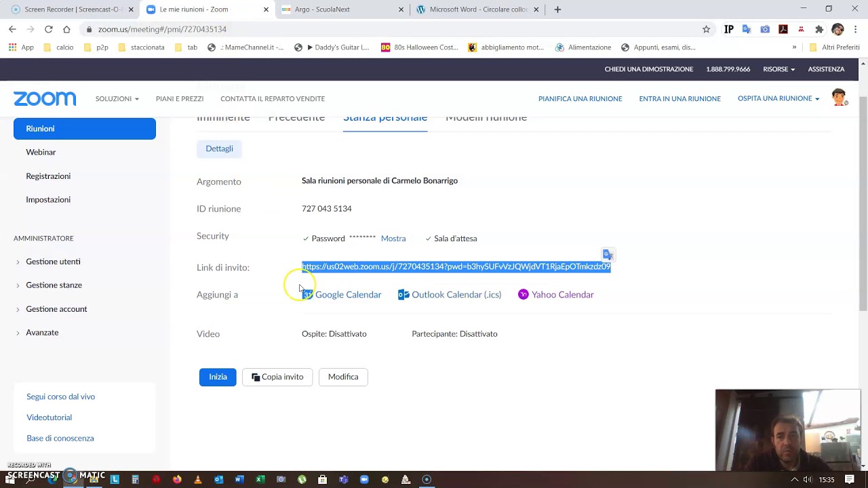868x488 pixels.
Task: Switch to Modelli riunione tab
Action: tap(486, 117)
